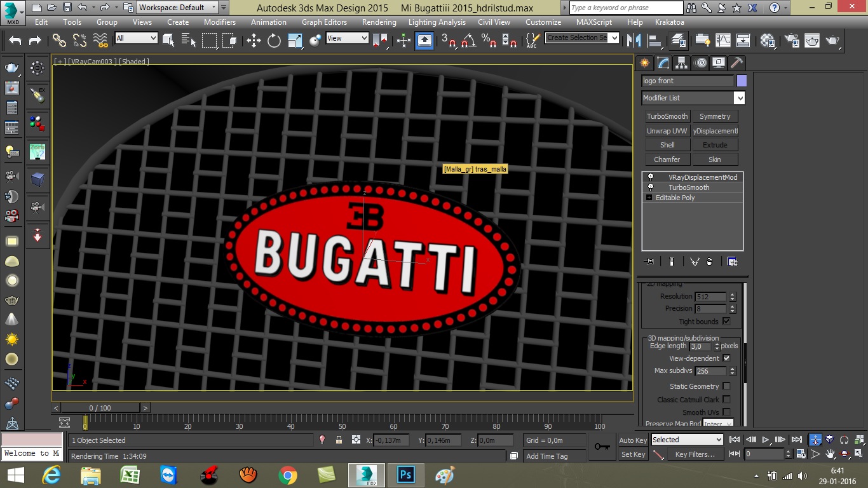Switch to the Hierarchy command panel tab

click(x=682, y=63)
